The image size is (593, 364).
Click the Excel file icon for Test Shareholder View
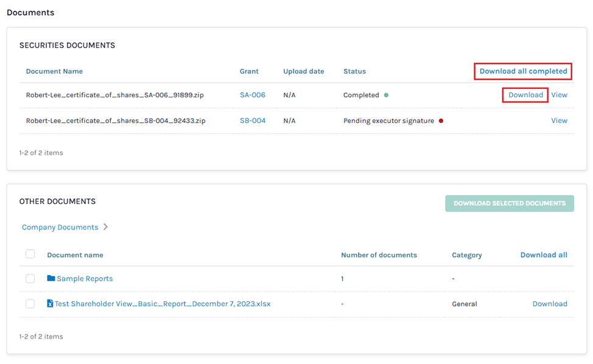pos(50,304)
